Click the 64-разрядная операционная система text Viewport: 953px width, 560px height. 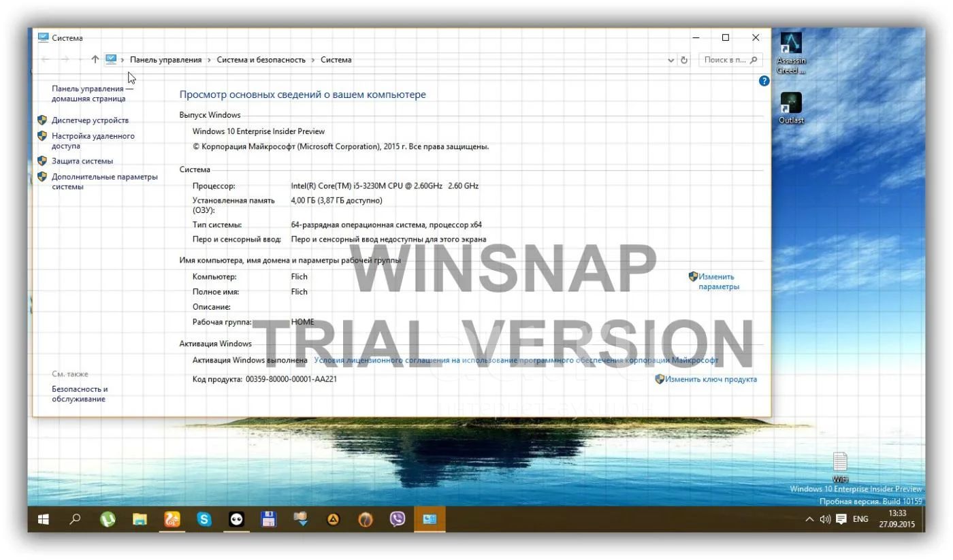coord(386,225)
